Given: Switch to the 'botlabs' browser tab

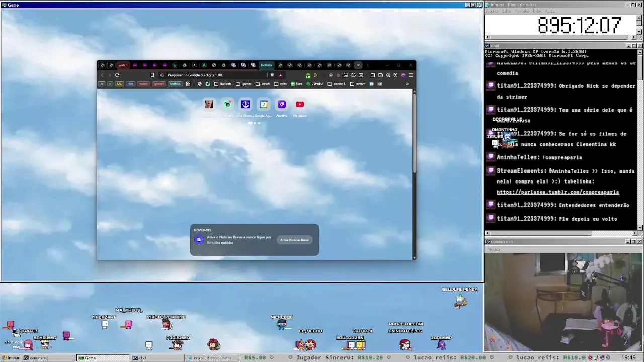Looking at the screenshot, I should pos(267,65).
